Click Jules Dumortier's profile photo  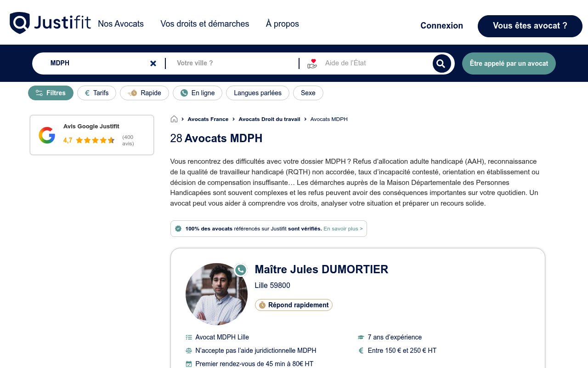[x=216, y=294]
